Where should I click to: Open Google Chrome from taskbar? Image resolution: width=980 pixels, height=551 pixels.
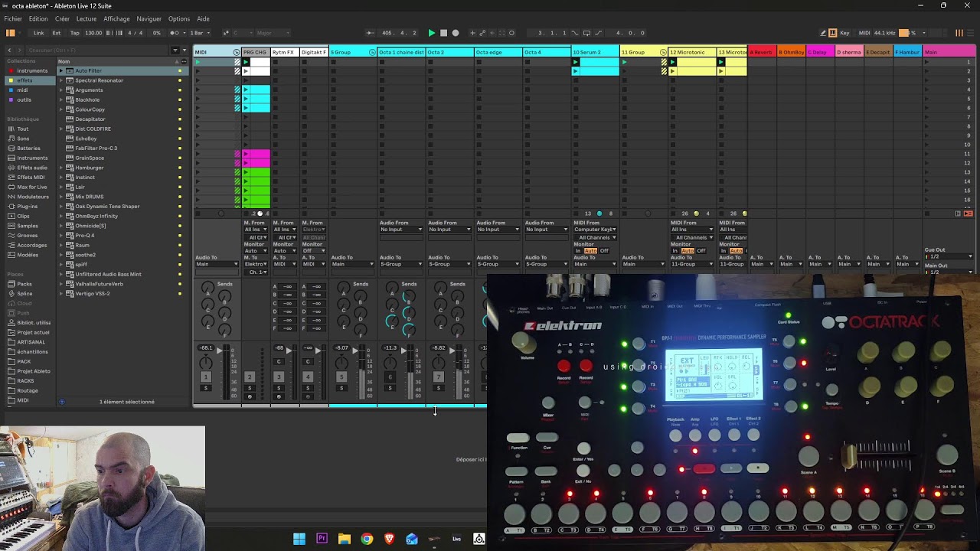pyautogui.click(x=367, y=539)
